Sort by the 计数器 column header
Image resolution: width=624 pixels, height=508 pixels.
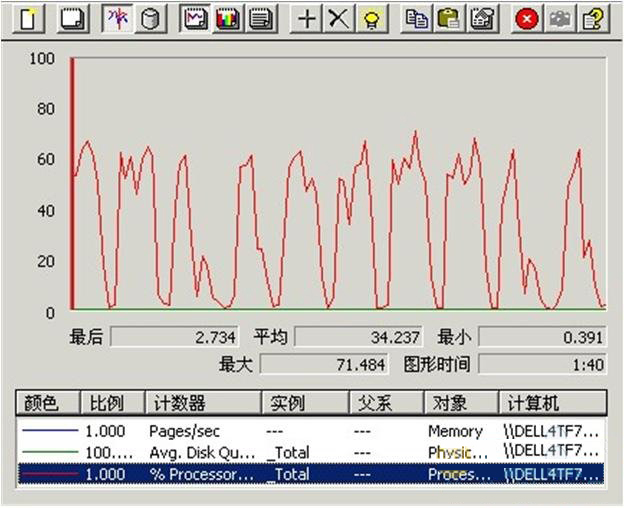pyautogui.click(x=203, y=403)
